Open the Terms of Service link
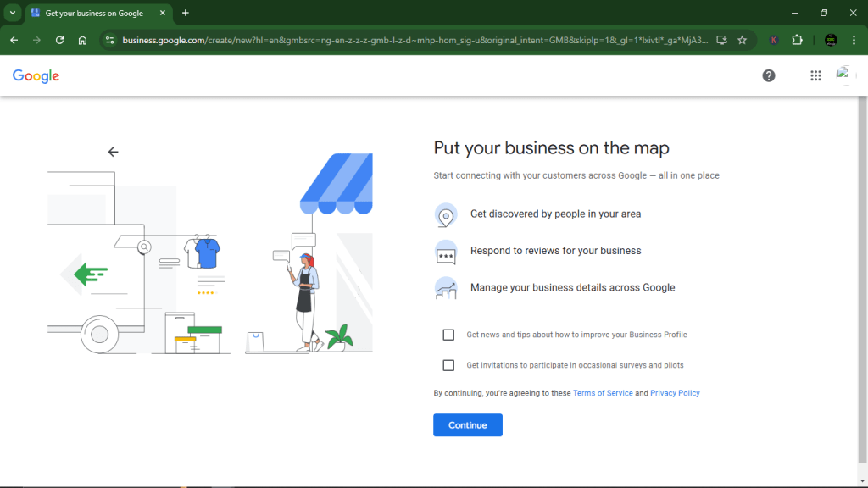 coord(603,392)
